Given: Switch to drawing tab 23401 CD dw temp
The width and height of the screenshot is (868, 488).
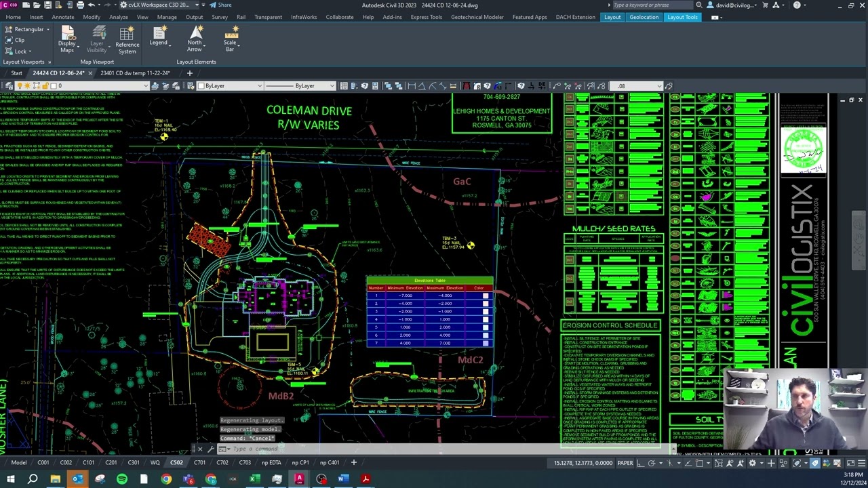Looking at the screenshot, I should 136,73.
